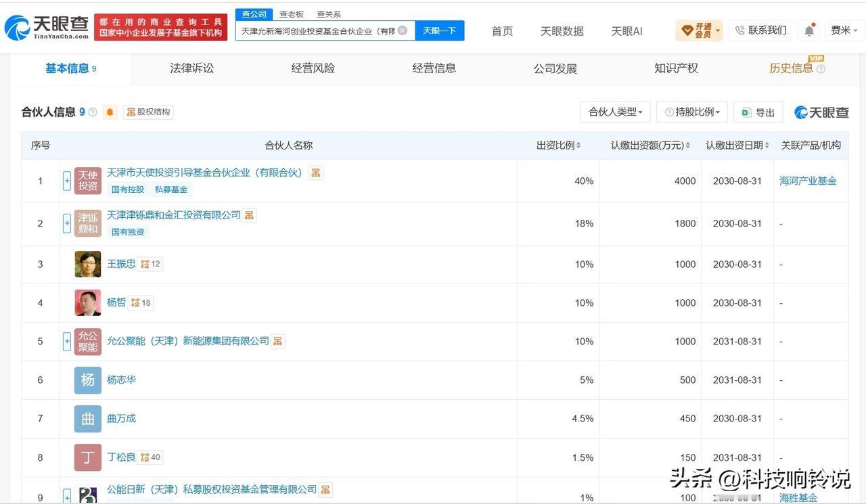Click the 导出 export button
The image size is (866, 504).
[x=758, y=112]
